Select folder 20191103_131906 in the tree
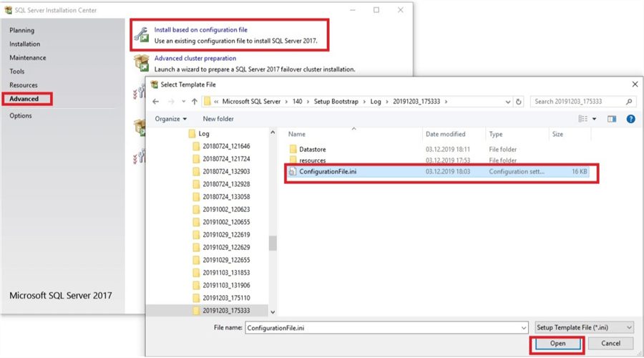 pyautogui.click(x=226, y=285)
